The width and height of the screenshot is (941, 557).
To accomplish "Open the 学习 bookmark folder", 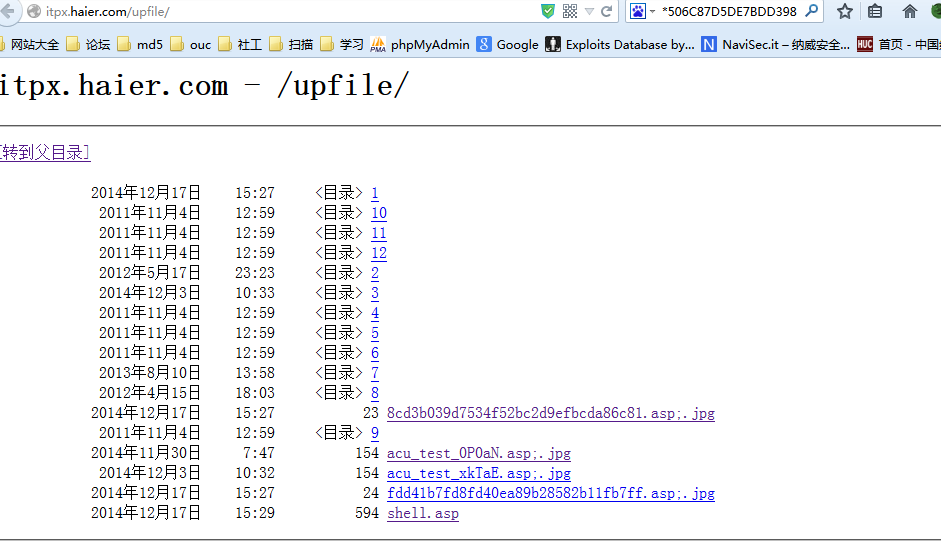I will pyautogui.click(x=342, y=44).
